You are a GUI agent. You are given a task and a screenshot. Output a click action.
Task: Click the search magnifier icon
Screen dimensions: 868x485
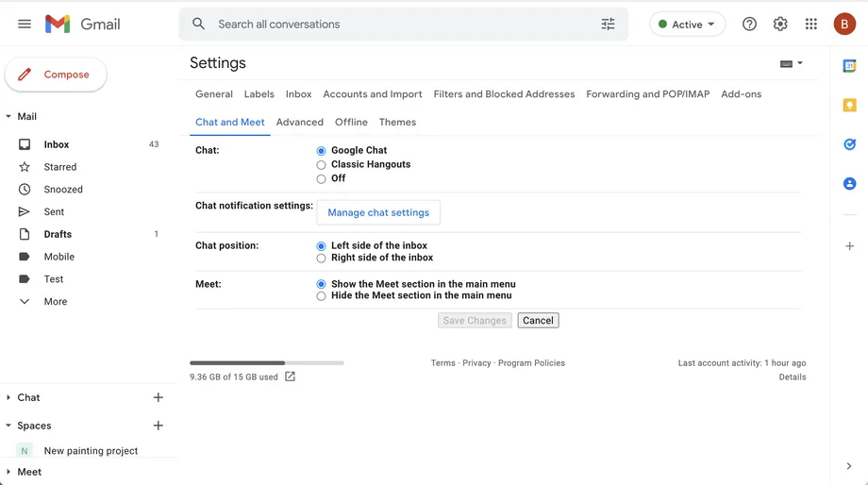tap(198, 24)
